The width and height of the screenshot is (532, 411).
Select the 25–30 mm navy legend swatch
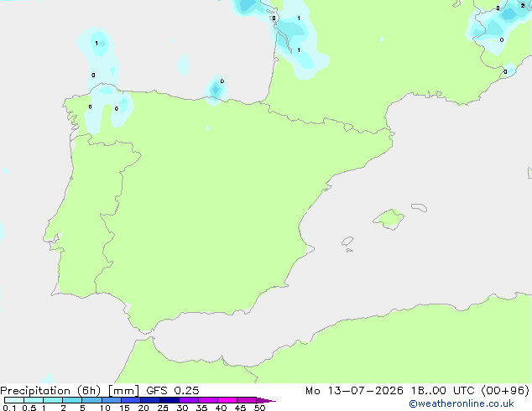point(169,400)
